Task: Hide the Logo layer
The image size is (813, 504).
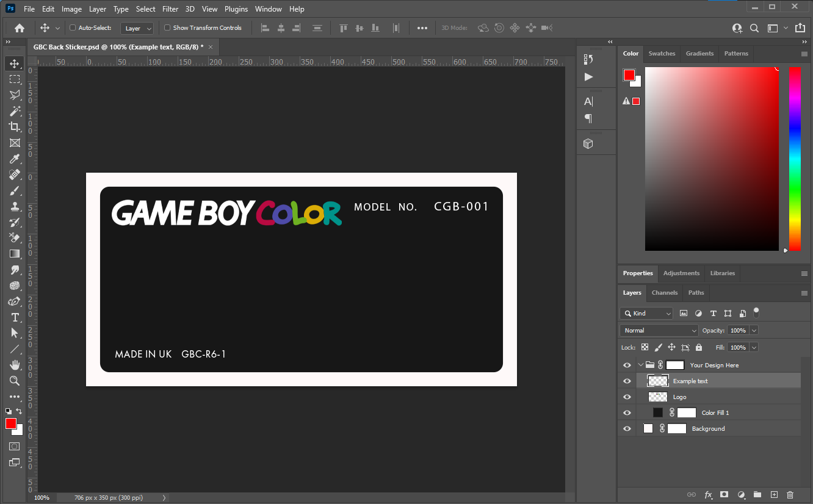Action: 627,397
